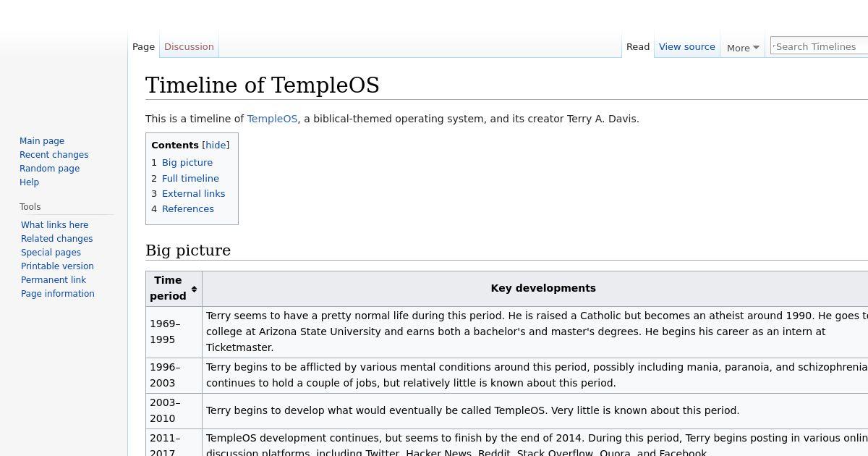Image resolution: width=868 pixels, height=456 pixels.
Task: Select the Read tab
Action: (638, 46)
